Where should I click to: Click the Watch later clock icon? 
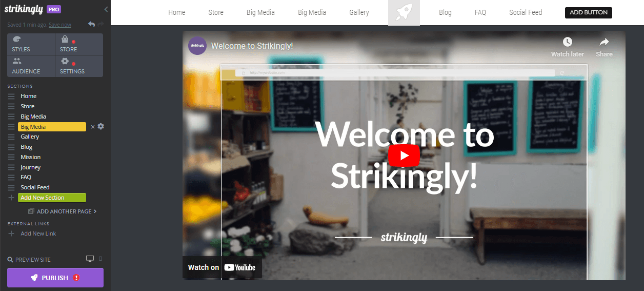(568, 42)
